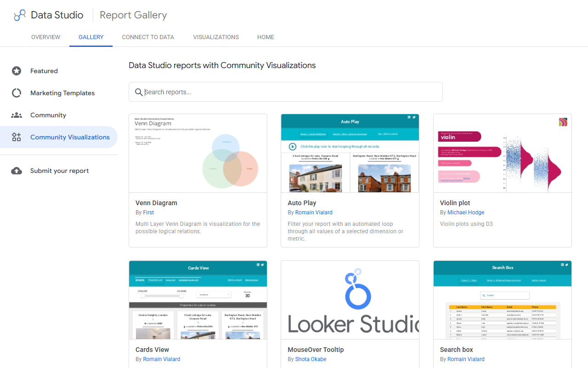Image resolution: width=588 pixels, height=368 pixels.
Task: Go to the Home tab
Action: point(266,37)
